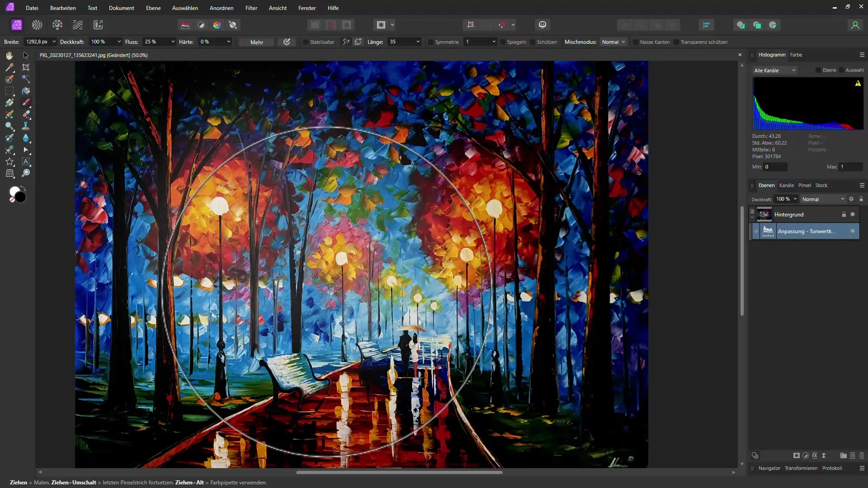The width and height of the screenshot is (868, 488).
Task: Switch to the Develop Persona
Action: tap(57, 25)
